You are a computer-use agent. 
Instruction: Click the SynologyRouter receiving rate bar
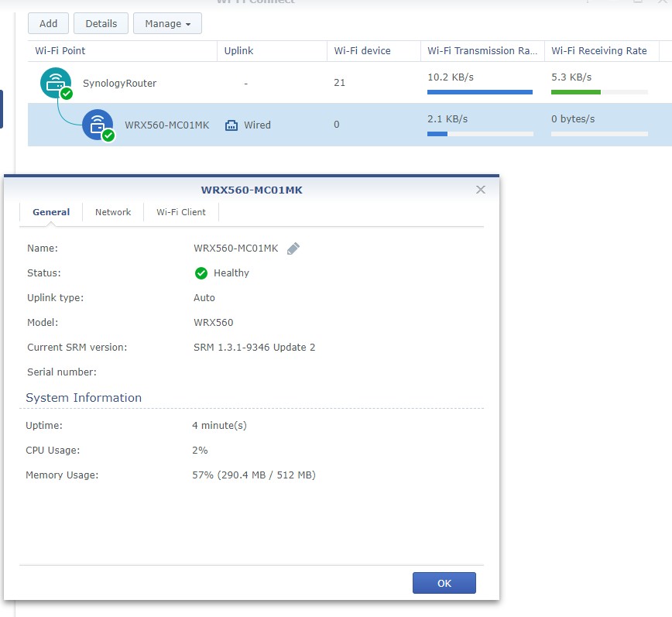pyautogui.click(x=599, y=92)
